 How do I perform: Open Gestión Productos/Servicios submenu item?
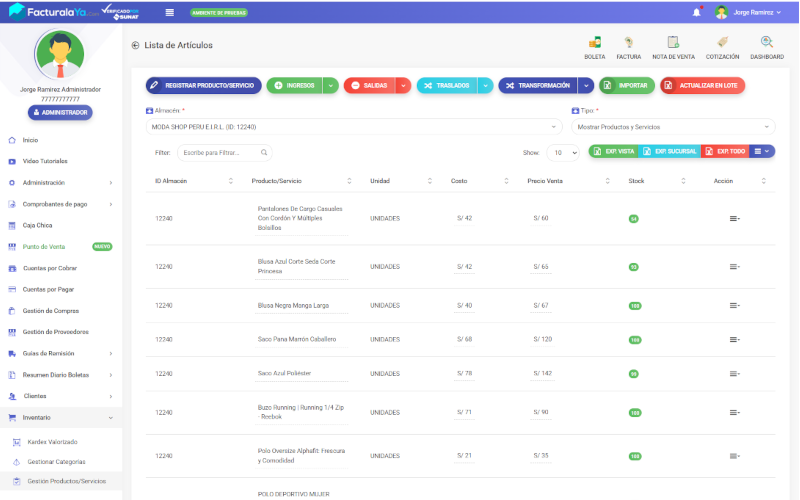(x=61, y=481)
